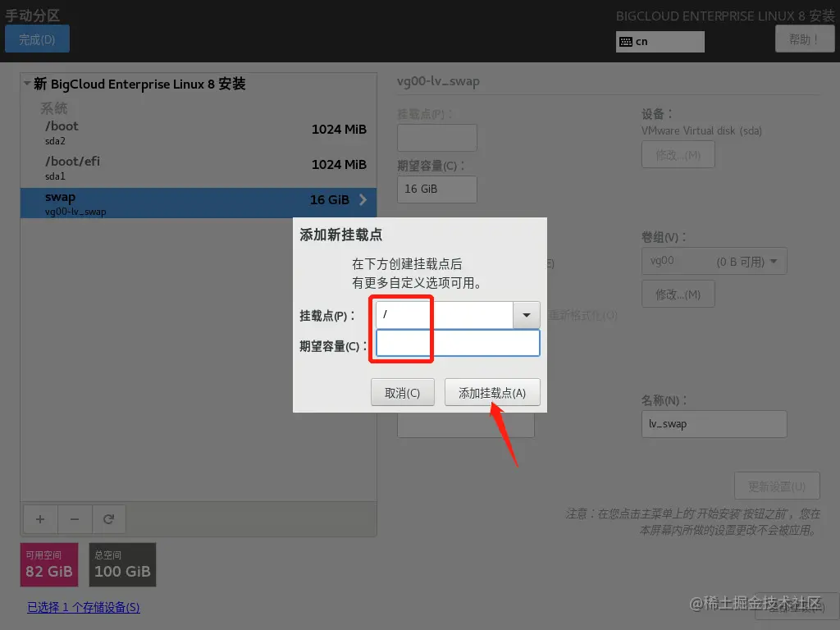Screen dimensions: 840x630
Task: Select the swap vg00-lv_swap row
Action: (199, 203)
